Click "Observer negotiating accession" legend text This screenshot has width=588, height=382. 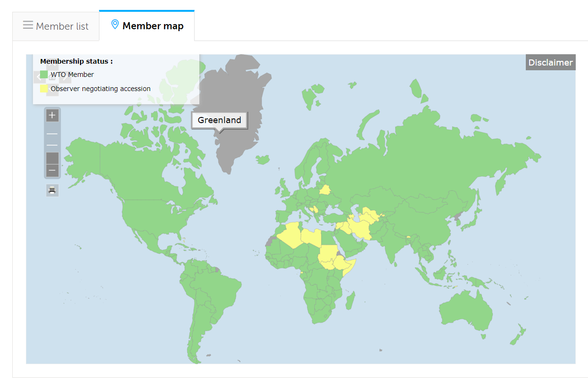101,88
